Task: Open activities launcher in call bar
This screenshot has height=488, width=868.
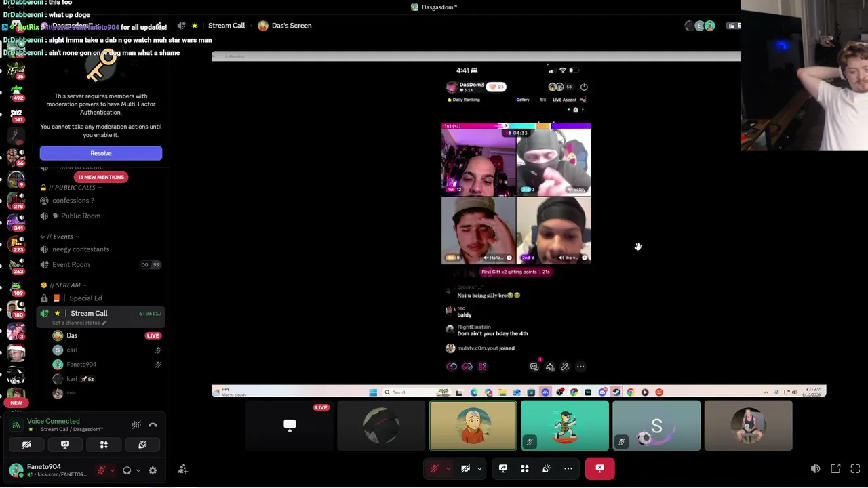Action: (525, 468)
